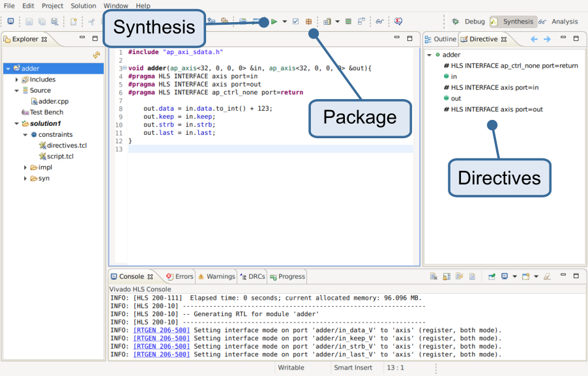This screenshot has height=376, width=588.
Task: Expand the impl folder
Action: coord(25,167)
